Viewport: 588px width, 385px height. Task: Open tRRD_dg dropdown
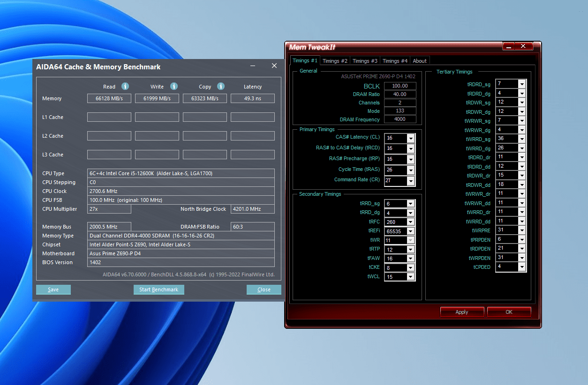pos(411,213)
